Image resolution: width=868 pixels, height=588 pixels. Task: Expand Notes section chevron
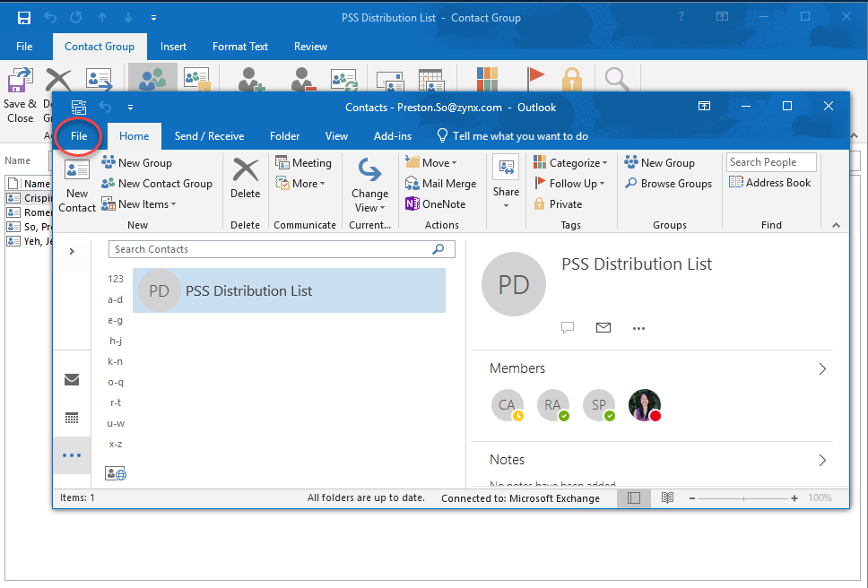tap(822, 460)
